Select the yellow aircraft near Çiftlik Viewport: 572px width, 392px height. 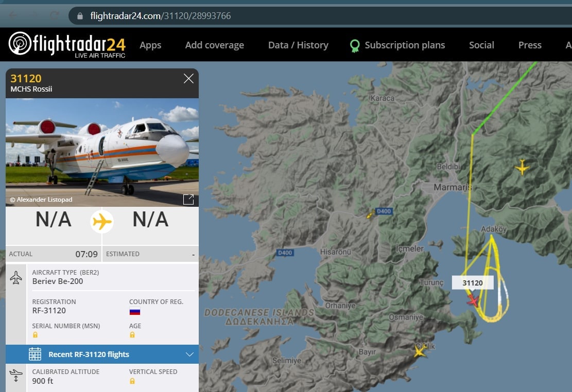[420, 351]
